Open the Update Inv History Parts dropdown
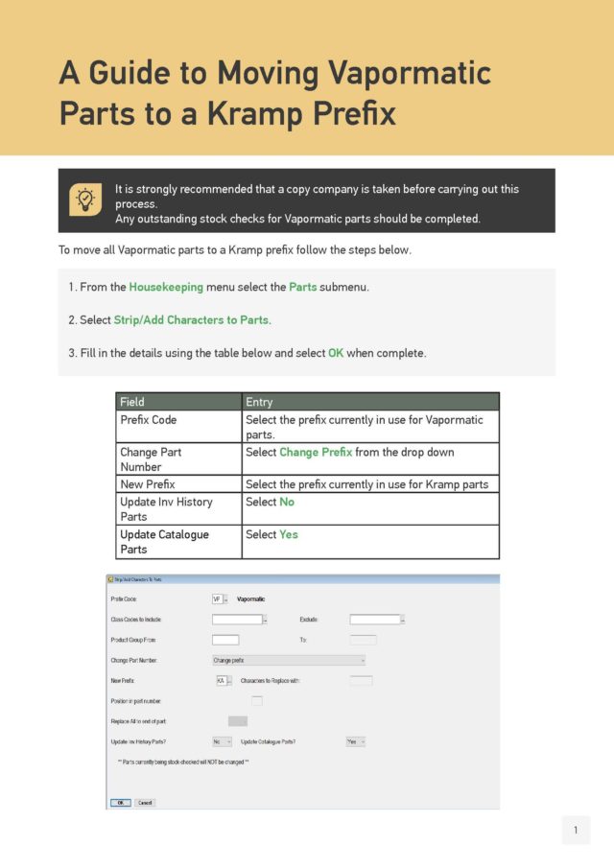Viewport: 614px width, 868px height. pos(228,741)
